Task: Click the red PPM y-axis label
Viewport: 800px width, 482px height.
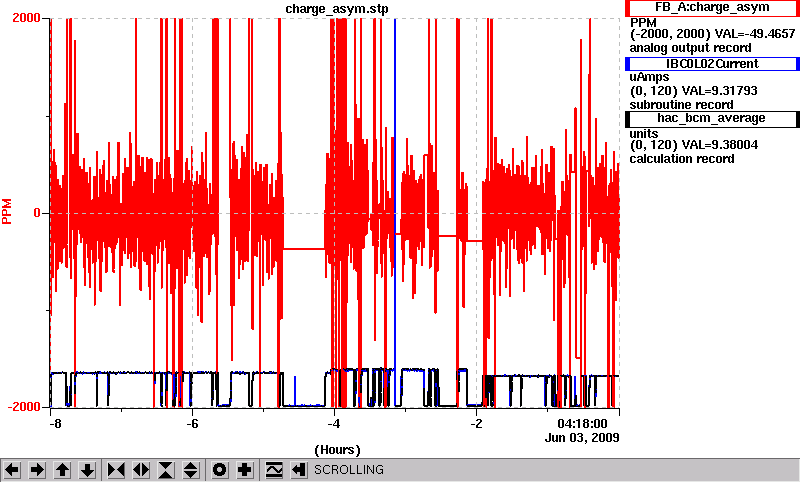Action: click(7, 212)
